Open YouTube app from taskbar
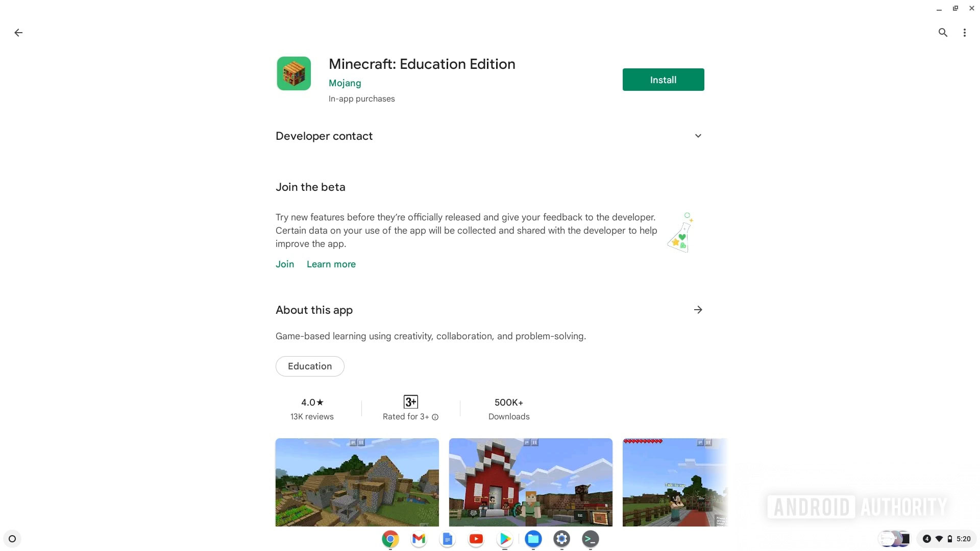 (x=476, y=538)
